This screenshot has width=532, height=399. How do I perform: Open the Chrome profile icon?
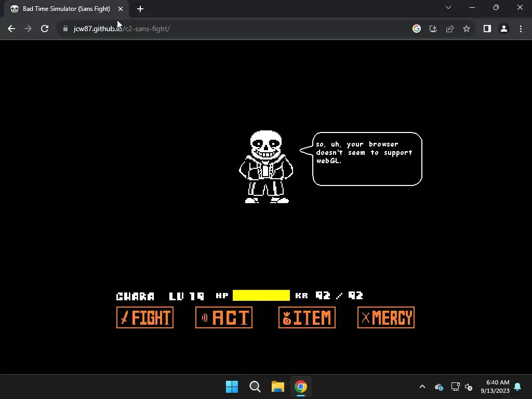coord(504,29)
